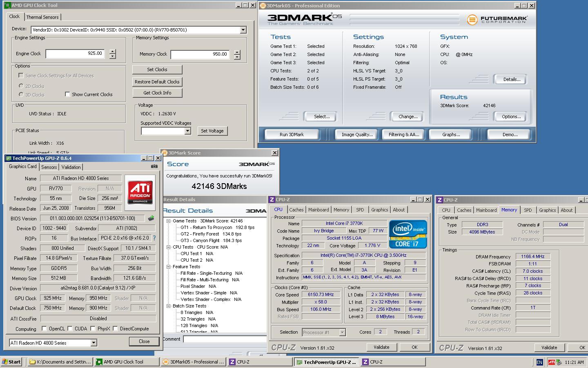Toggle Same Clock Settings for All Devices
588x368 pixels.
tap(21, 75)
